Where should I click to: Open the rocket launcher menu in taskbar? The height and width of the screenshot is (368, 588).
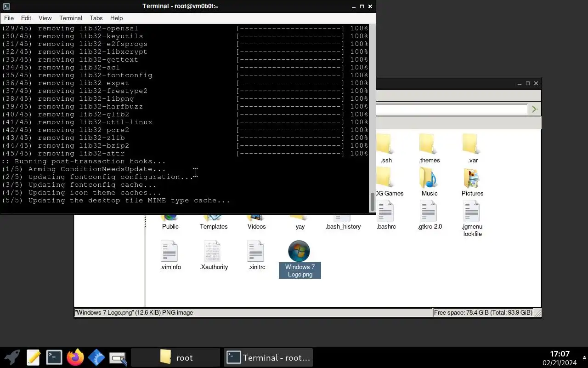(12, 357)
